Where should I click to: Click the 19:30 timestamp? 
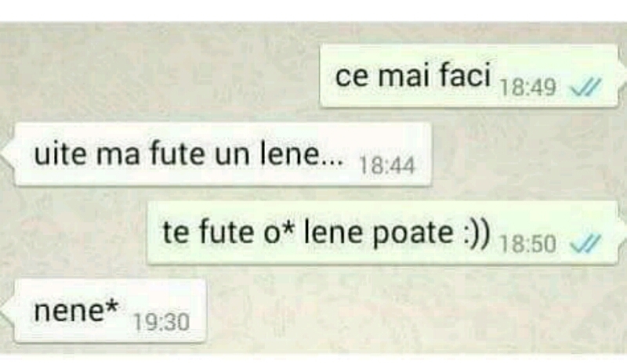161,322
